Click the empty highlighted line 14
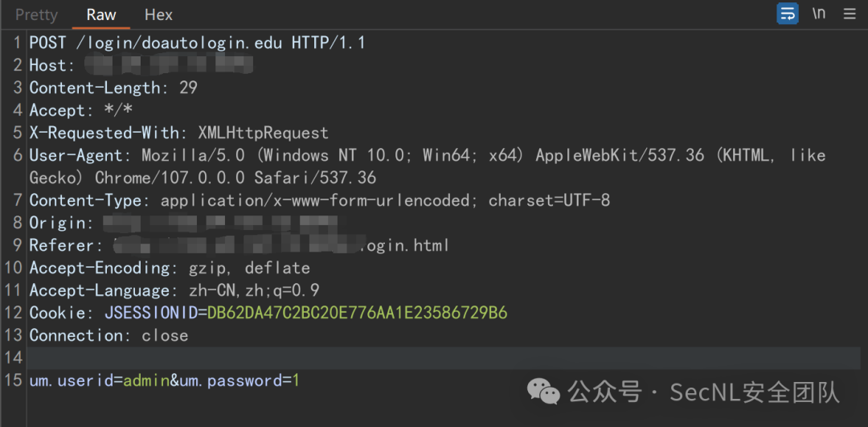Image resolution: width=868 pixels, height=427 pixels. pos(444,358)
